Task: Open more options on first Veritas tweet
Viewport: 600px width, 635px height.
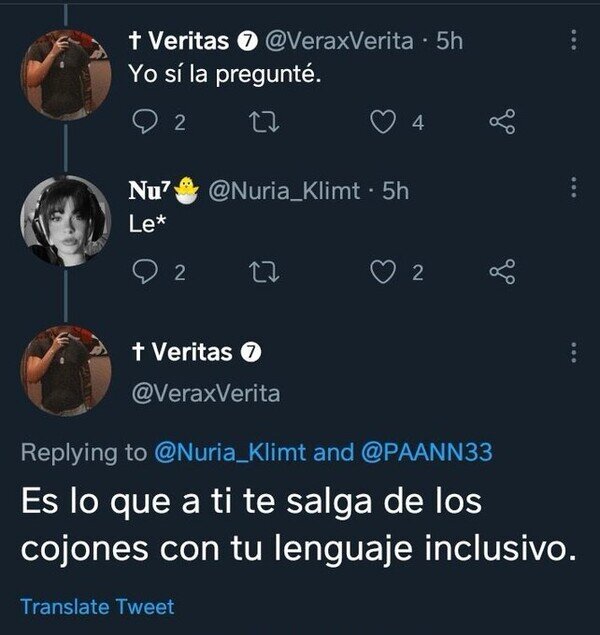Action: click(572, 40)
